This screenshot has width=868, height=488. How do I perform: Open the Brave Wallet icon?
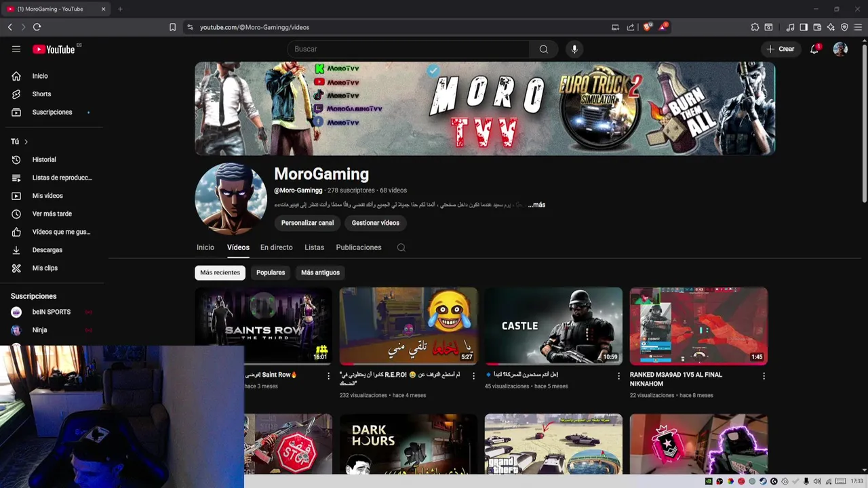pos(817,27)
